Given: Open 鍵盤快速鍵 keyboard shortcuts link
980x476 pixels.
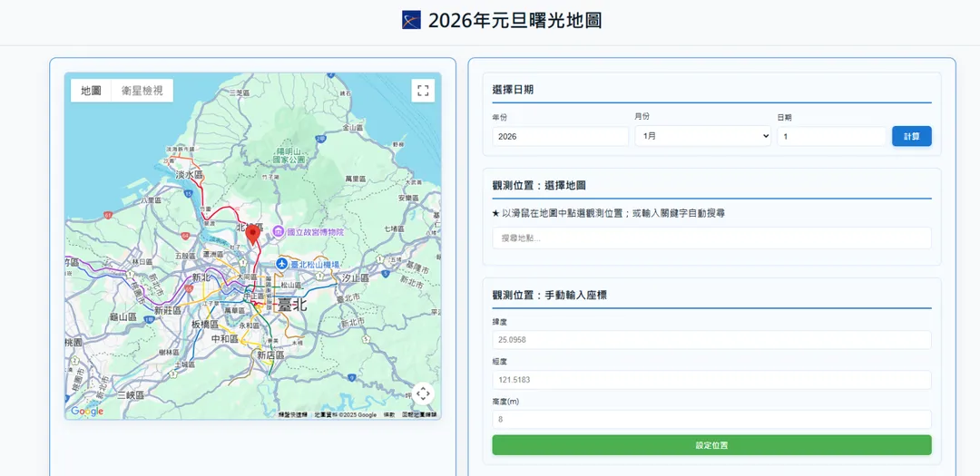Looking at the screenshot, I should pyautogui.click(x=292, y=414).
